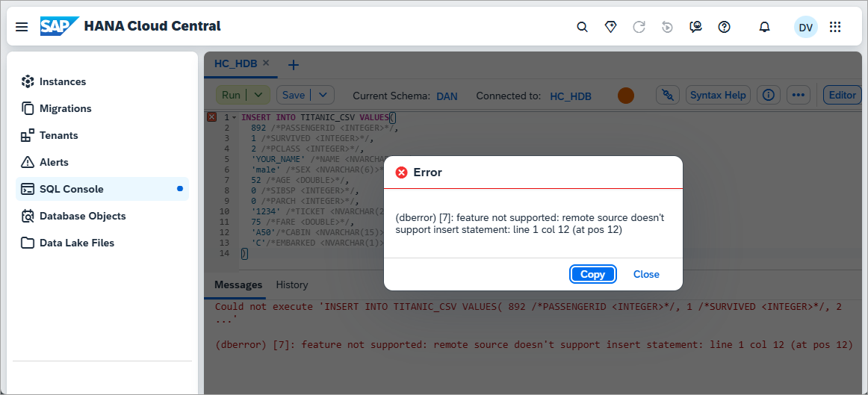Image resolution: width=868 pixels, height=395 pixels.
Task: Open the feedback chat icon
Action: click(x=696, y=27)
